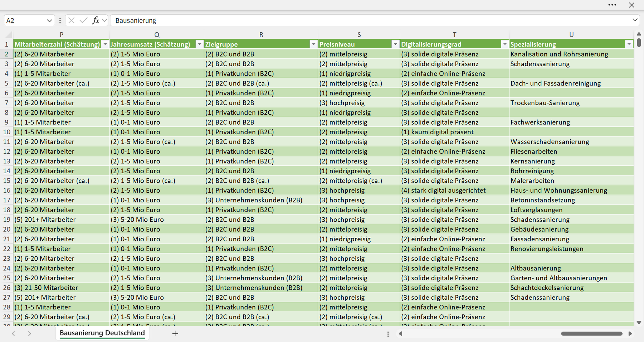Switch to the Bausanierung Deutschland sheet tab
The image size is (644, 342).
pos(102,333)
